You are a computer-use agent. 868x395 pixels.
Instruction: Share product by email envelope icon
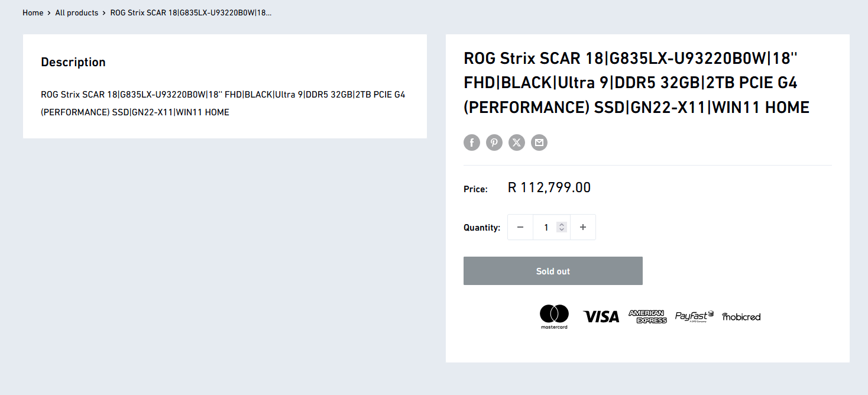pyautogui.click(x=539, y=143)
